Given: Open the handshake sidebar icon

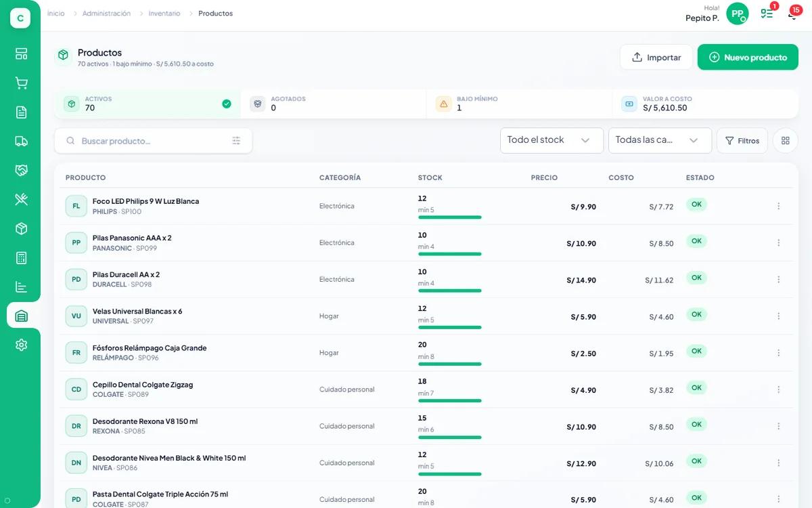Looking at the screenshot, I should click(21, 171).
